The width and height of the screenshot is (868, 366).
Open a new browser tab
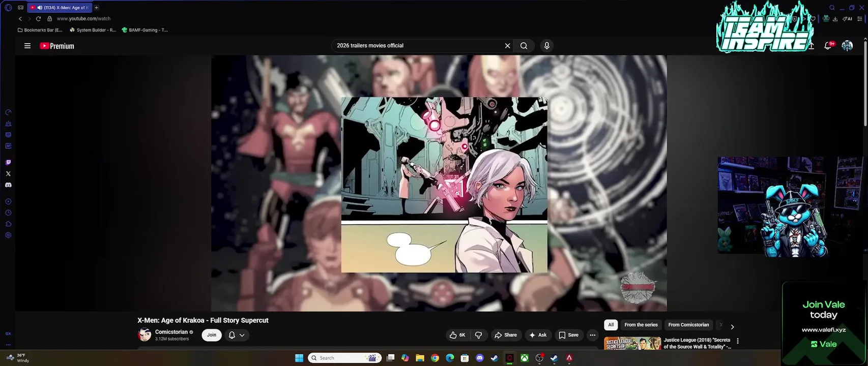(x=96, y=8)
